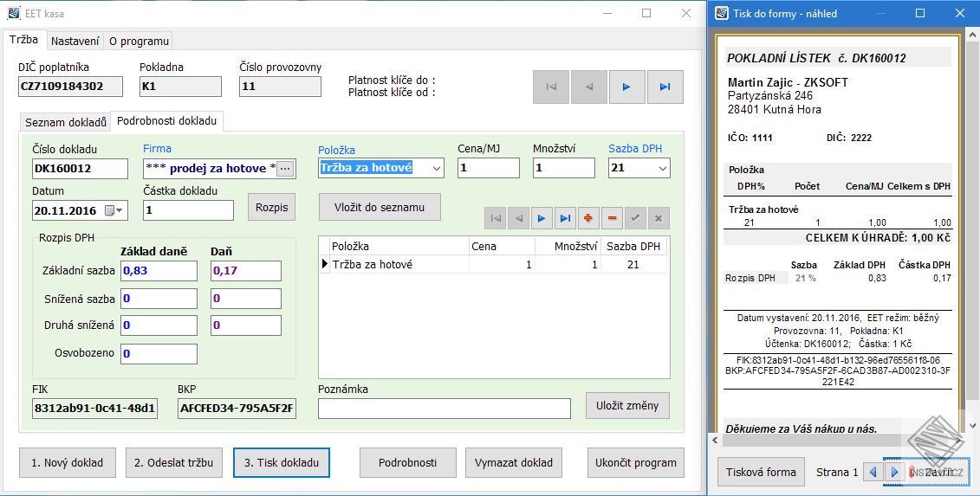
Task: Cancel item edit with X icon
Action: (x=659, y=218)
